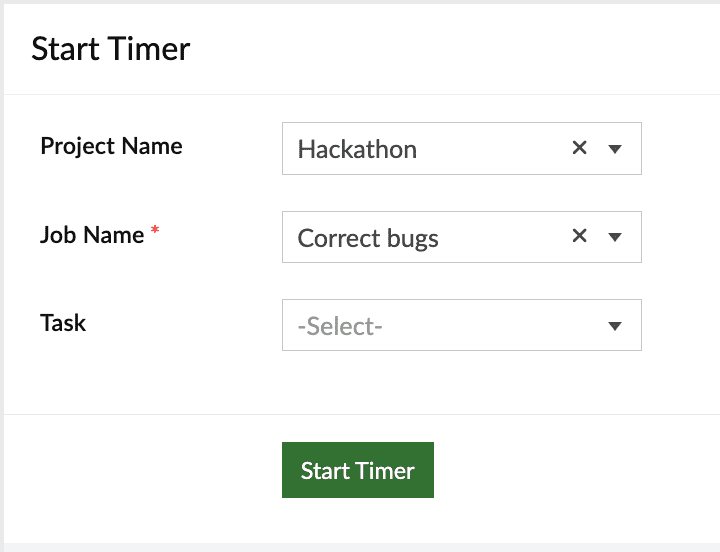Click empty space right of Hackathon text
The height and width of the screenshot is (552, 720).
490,149
